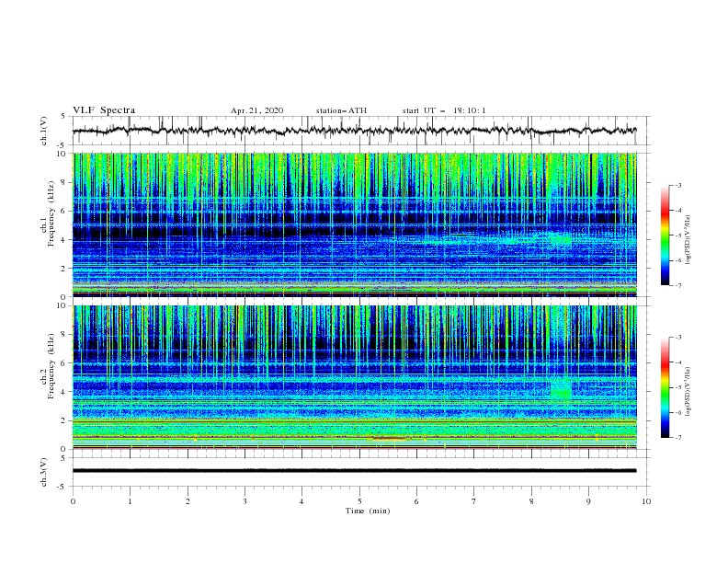Click time axis tick label "9"
Viewport: 728px width, 563px height.
point(588,501)
